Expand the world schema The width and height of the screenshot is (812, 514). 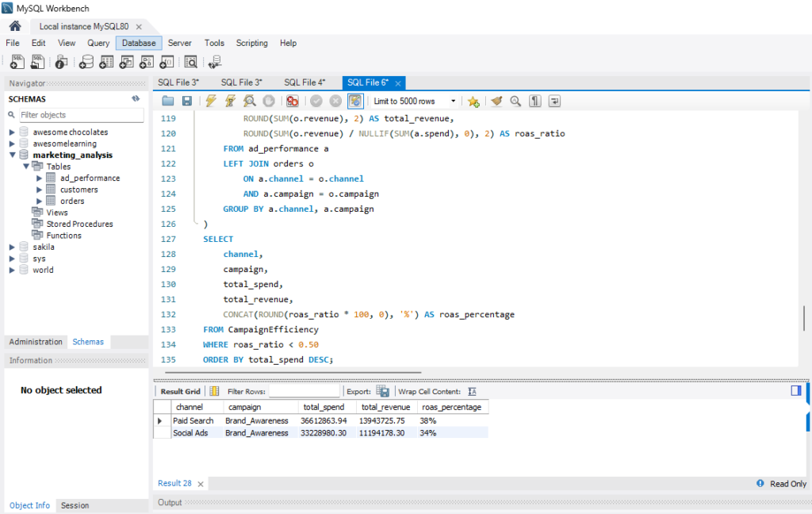coord(12,270)
